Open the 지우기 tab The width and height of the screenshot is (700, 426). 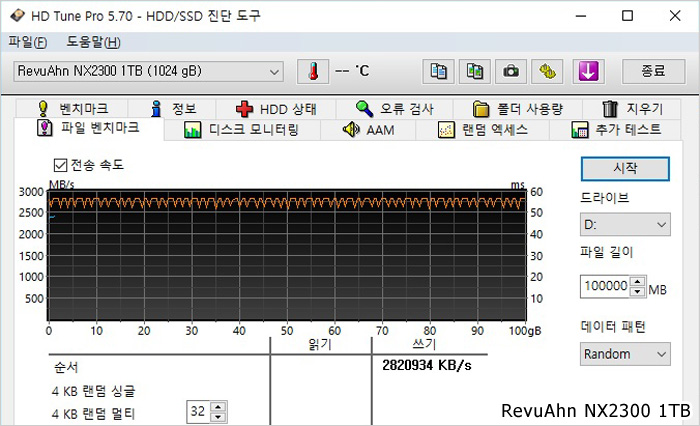pyautogui.click(x=632, y=109)
